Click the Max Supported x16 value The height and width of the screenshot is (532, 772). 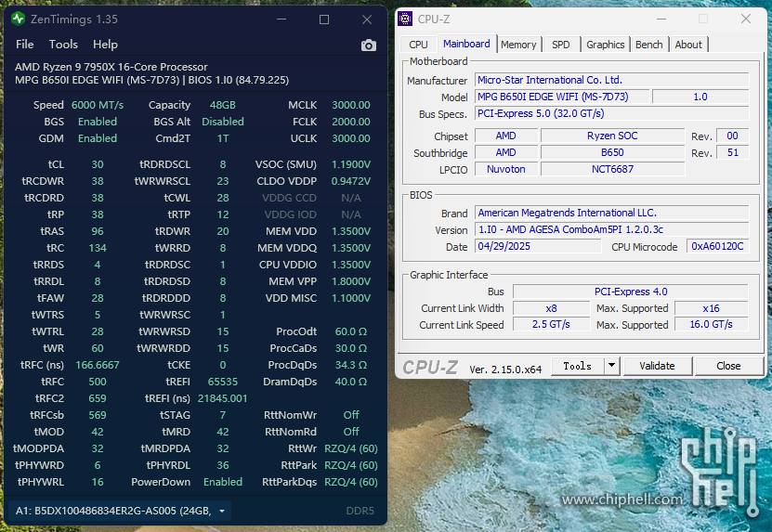(712, 308)
